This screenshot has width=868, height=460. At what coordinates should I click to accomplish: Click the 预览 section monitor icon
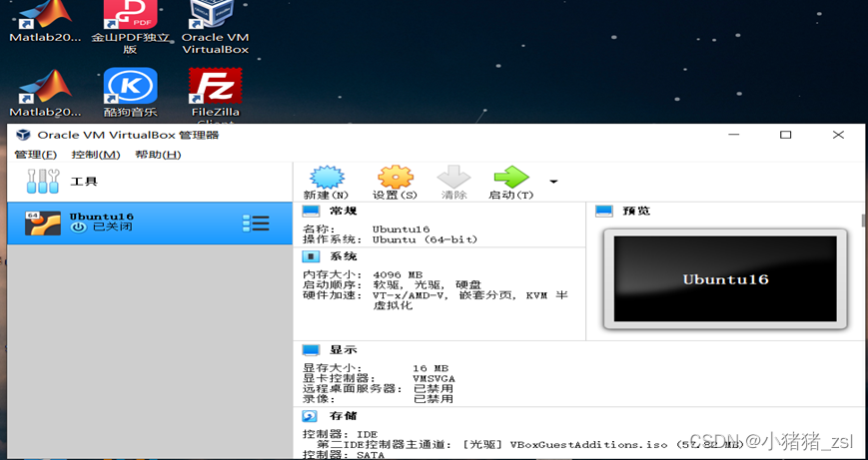tap(604, 211)
